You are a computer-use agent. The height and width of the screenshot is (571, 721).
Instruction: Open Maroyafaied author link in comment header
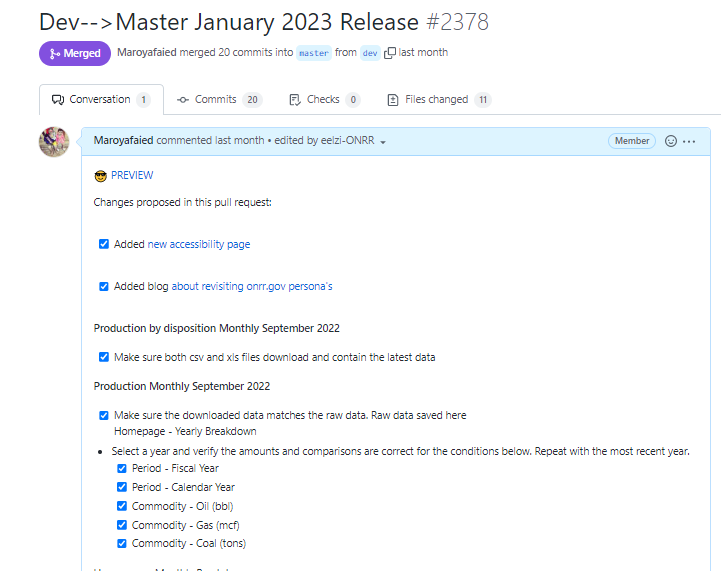(x=123, y=140)
